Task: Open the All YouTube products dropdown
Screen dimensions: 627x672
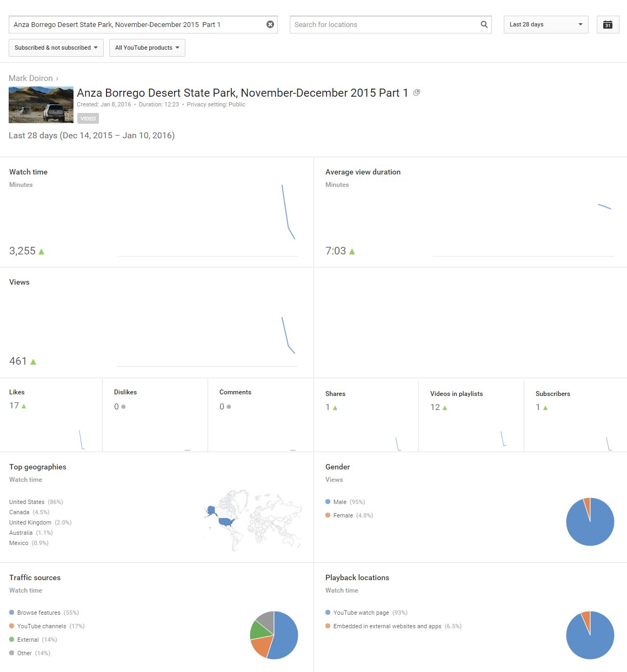Action: pyautogui.click(x=146, y=48)
